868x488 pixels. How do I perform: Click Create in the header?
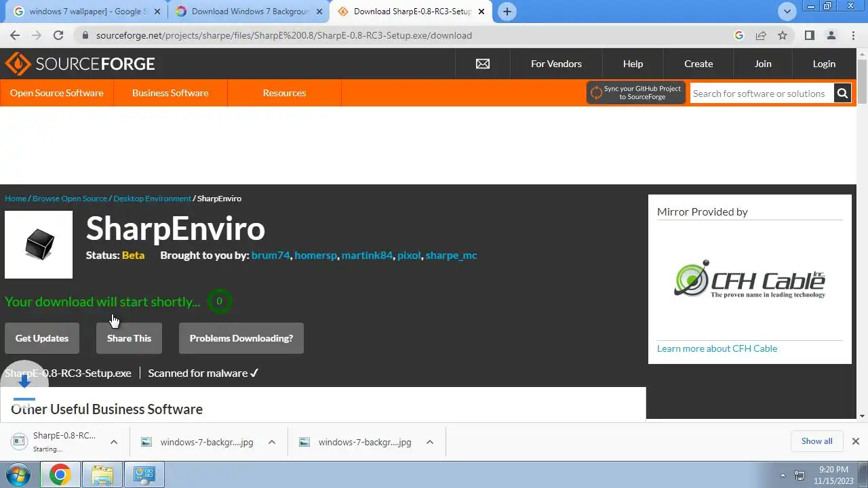[698, 64]
